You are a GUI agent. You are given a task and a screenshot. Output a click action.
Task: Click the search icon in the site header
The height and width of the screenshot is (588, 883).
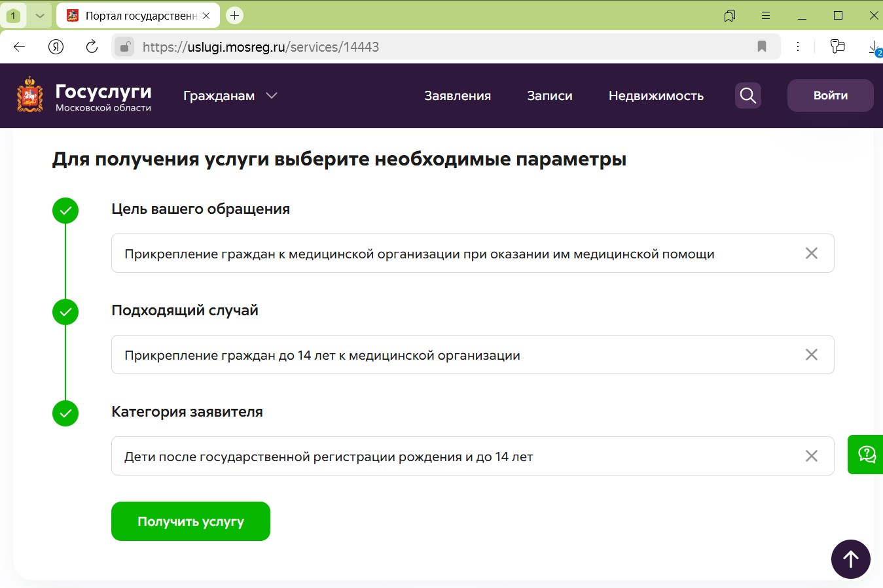747,95
